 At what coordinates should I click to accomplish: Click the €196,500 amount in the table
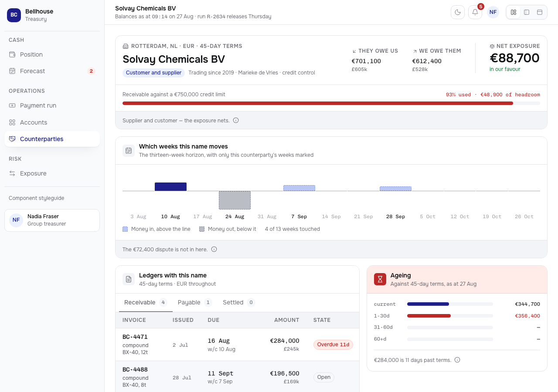coord(285,373)
